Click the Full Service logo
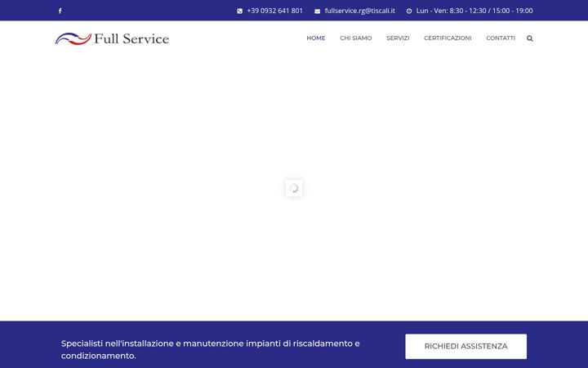The height and width of the screenshot is (368, 588). [x=112, y=38]
